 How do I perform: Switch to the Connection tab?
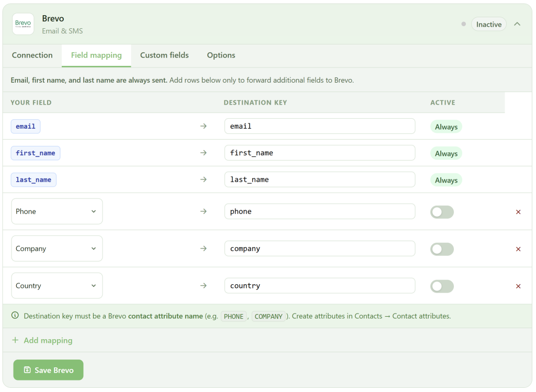(32, 55)
